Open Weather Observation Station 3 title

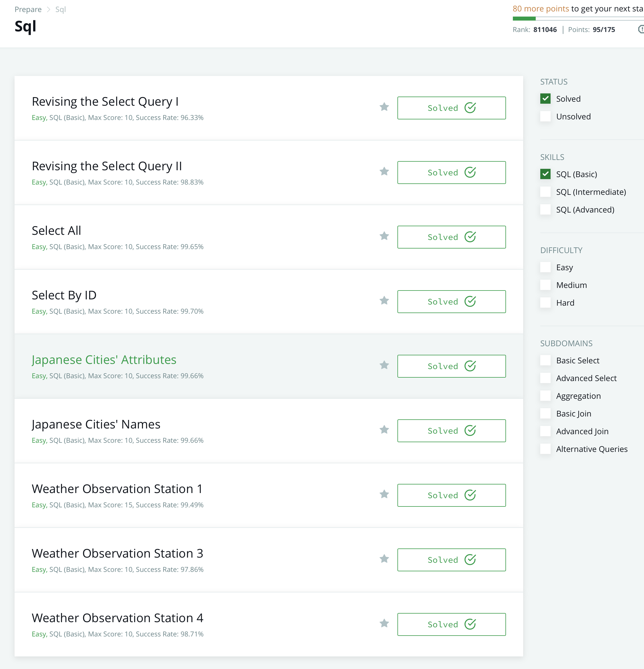tap(117, 553)
